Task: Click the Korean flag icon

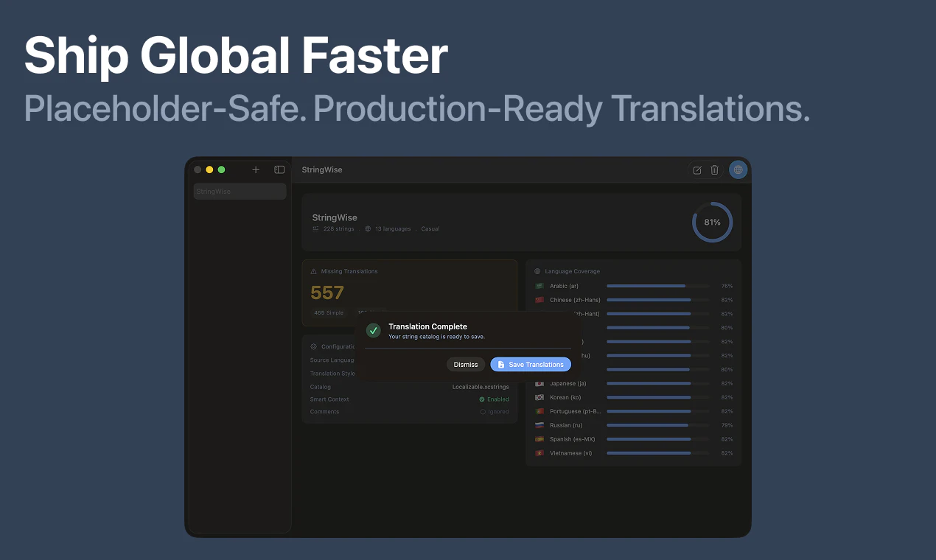Action: pyautogui.click(x=539, y=397)
